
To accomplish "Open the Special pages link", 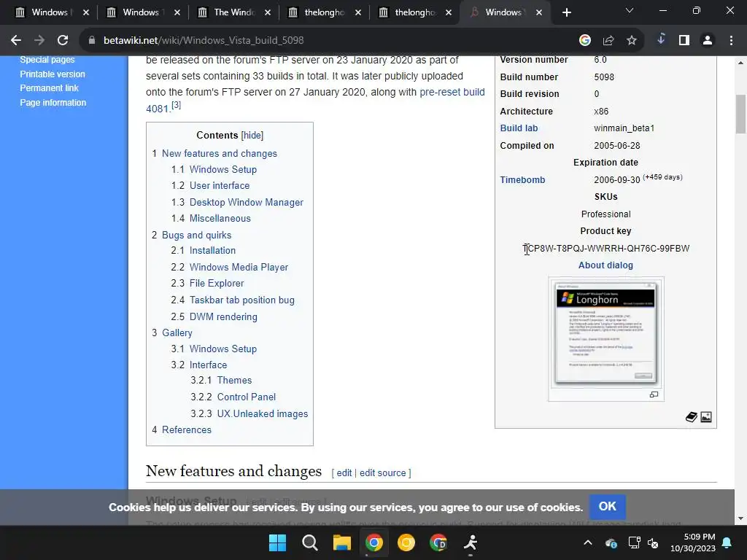I will click(x=47, y=60).
